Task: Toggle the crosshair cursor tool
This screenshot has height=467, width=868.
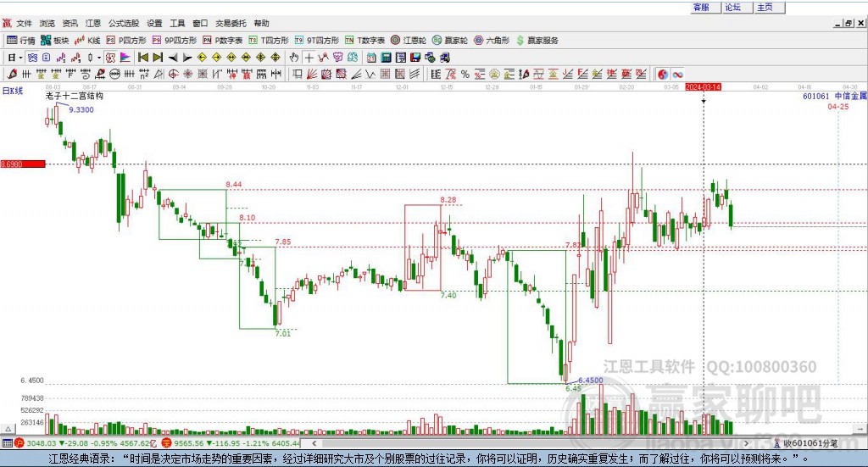Action: point(309,58)
